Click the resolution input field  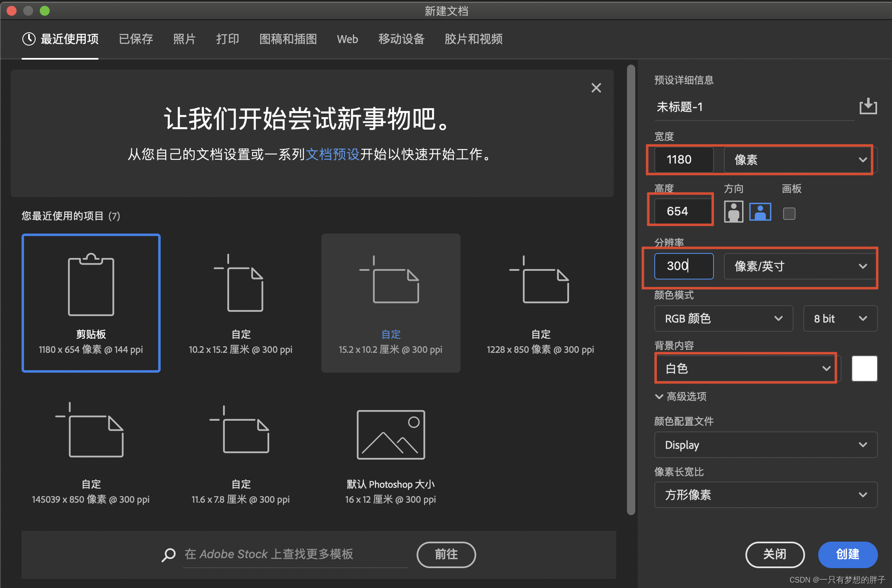(683, 266)
